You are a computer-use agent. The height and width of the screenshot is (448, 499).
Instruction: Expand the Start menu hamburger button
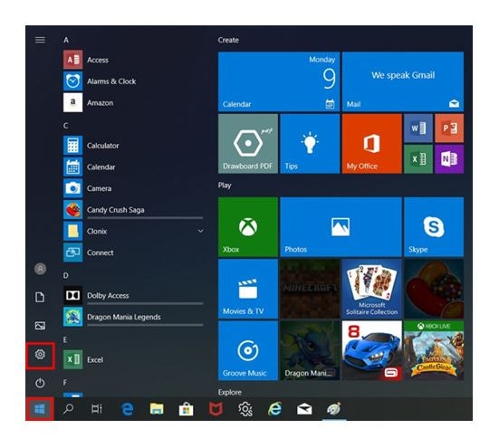tap(40, 40)
